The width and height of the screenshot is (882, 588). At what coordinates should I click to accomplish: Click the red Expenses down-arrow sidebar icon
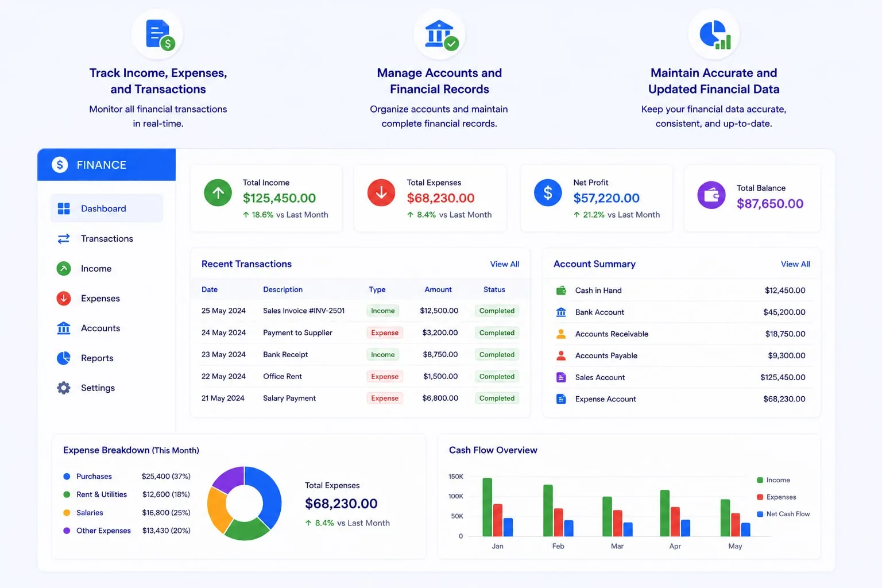(64, 298)
